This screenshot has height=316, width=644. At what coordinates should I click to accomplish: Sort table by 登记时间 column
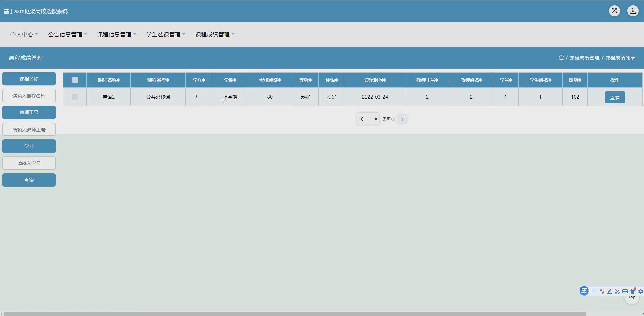point(375,80)
